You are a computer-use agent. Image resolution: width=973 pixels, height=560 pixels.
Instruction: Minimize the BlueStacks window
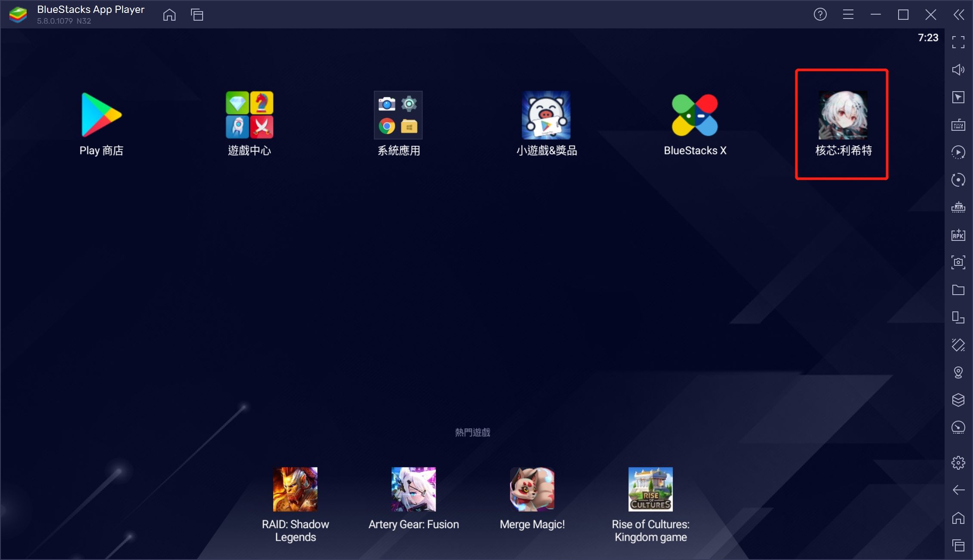[x=876, y=15]
